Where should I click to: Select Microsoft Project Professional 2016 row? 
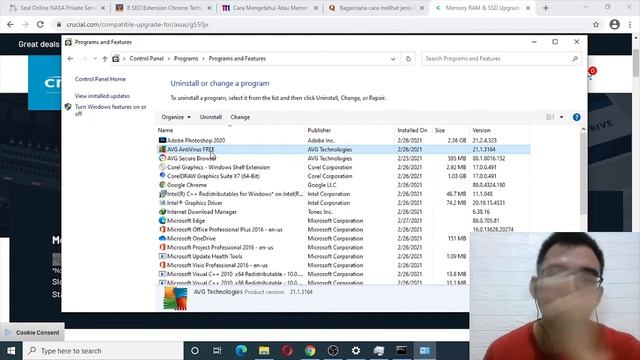(x=313, y=247)
